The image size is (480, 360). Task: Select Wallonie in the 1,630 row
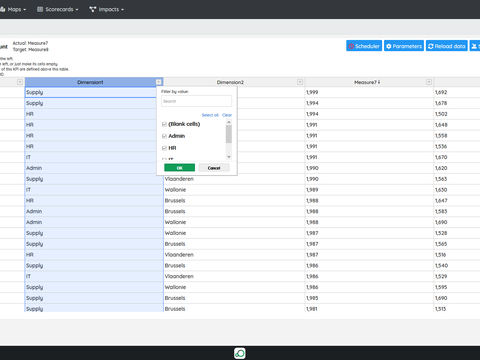point(234,190)
